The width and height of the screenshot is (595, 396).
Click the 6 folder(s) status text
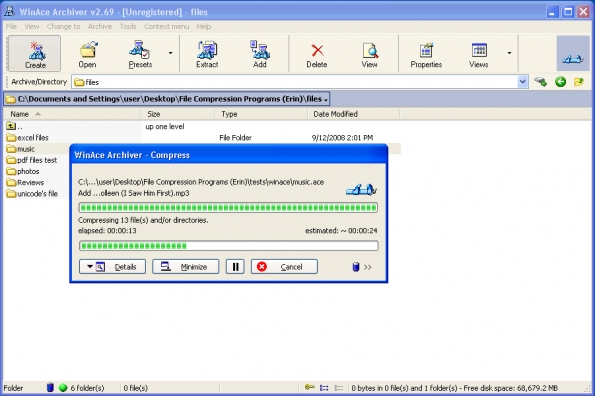87,388
